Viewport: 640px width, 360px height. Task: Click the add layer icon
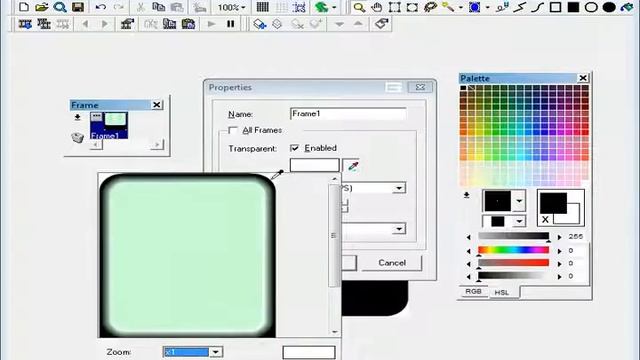click(259, 24)
